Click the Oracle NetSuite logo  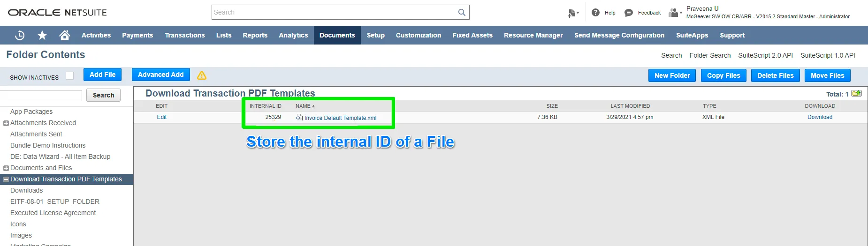pyautogui.click(x=57, y=13)
